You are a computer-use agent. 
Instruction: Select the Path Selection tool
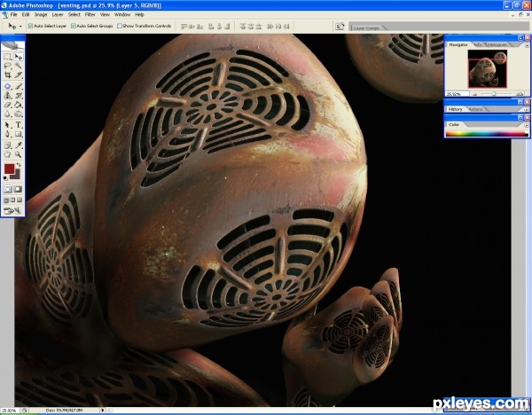pos(7,125)
